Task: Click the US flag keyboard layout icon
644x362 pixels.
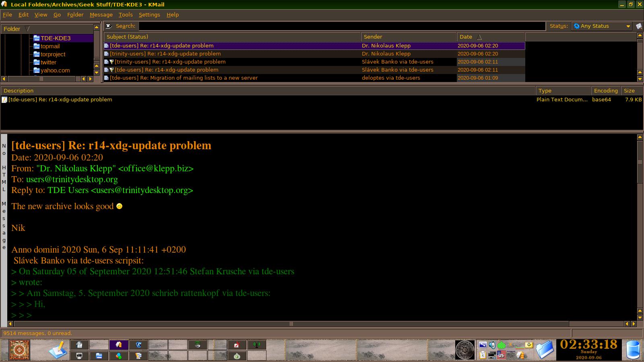Action: (x=502, y=355)
